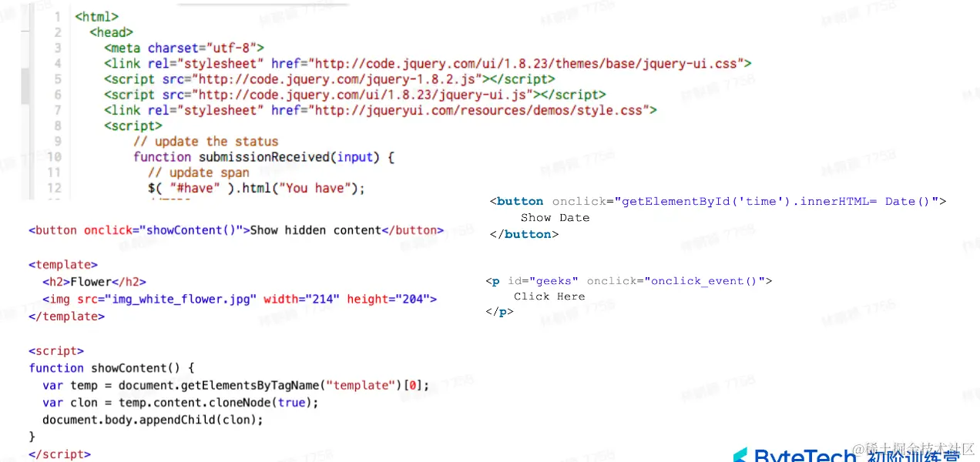Click the jquery-1.8.2.js script URL
The image size is (980, 462).
340,79
